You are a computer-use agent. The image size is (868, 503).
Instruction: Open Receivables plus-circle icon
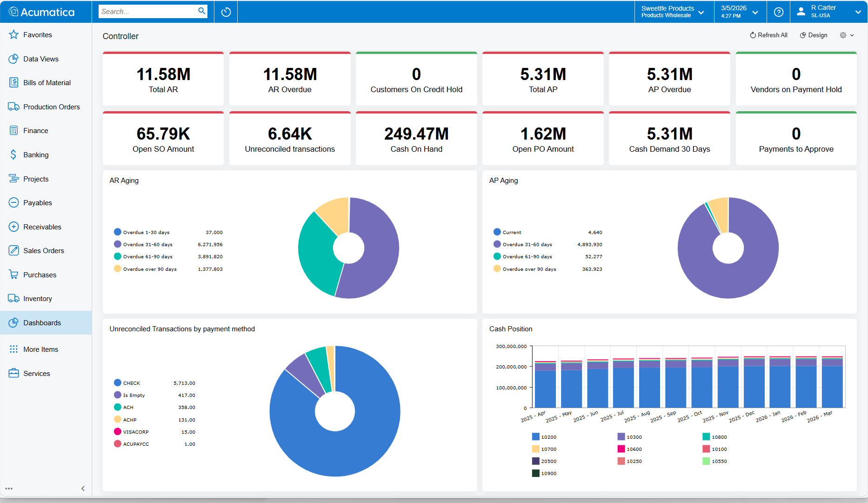click(14, 227)
